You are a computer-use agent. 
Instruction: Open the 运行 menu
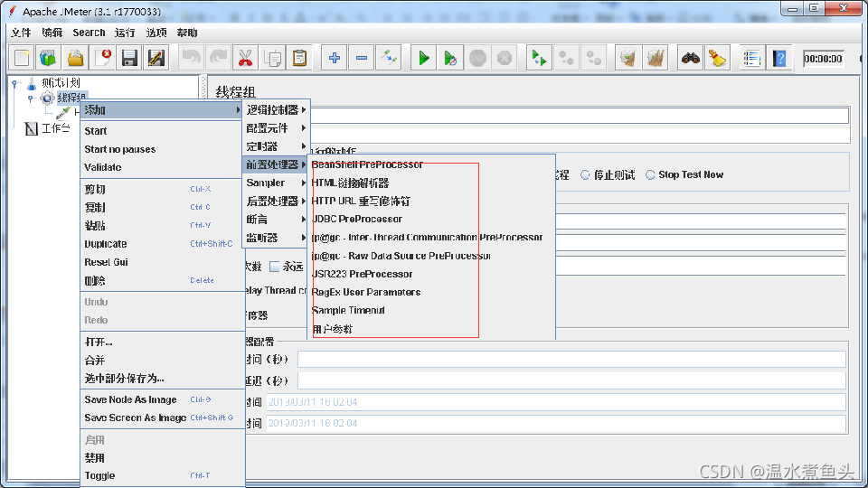pyautogui.click(x=125, y=33)
